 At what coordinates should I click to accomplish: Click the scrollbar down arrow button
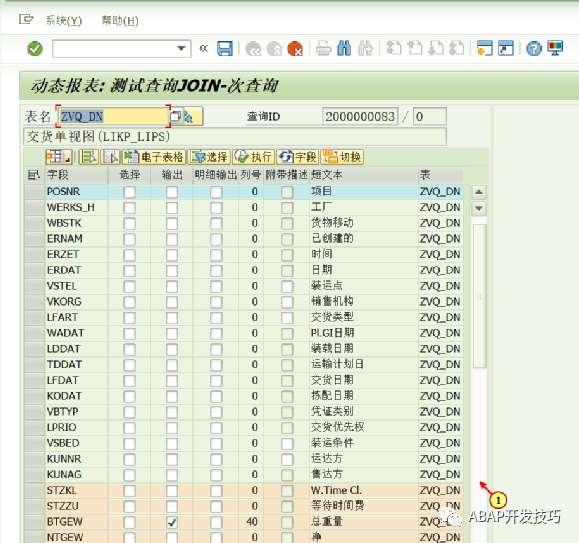point(479,208)
